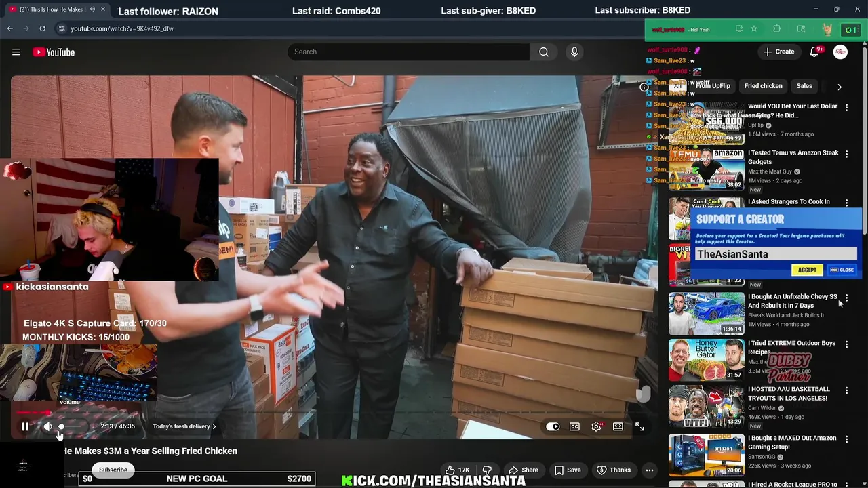Viewport: 868px width, 488px height.
Task: Open the Create dropdown
Action: click(778, 52)
